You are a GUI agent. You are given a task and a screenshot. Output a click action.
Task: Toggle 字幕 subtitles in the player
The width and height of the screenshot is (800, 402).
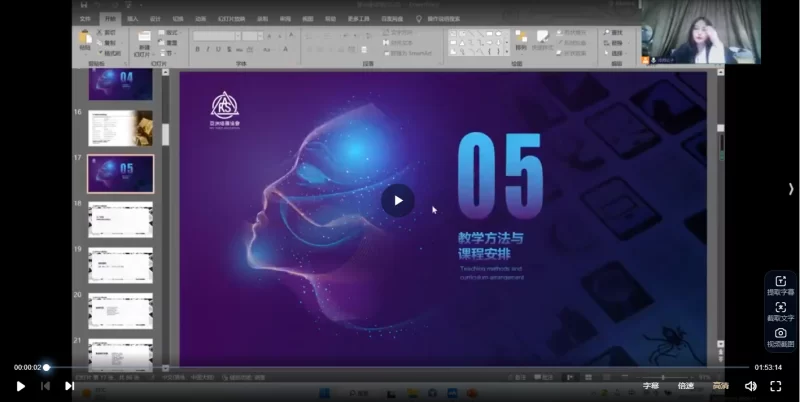click(651, 386)
